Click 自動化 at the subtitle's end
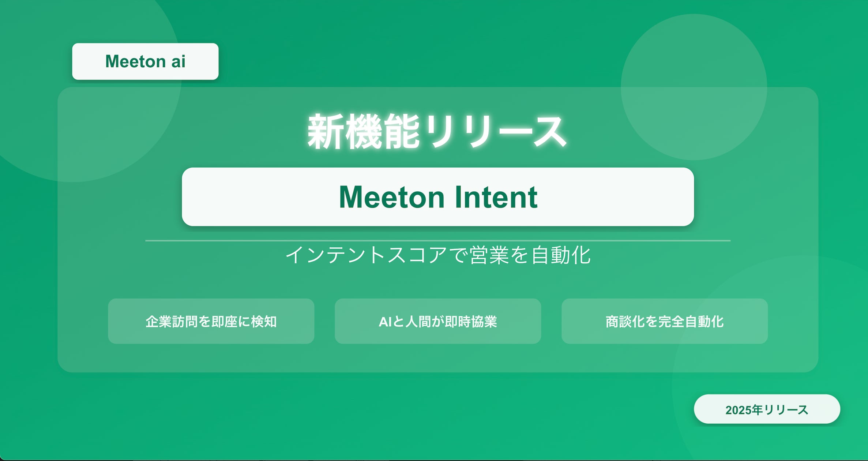Viewport: 868px width, 461px height. coord(560,255)
